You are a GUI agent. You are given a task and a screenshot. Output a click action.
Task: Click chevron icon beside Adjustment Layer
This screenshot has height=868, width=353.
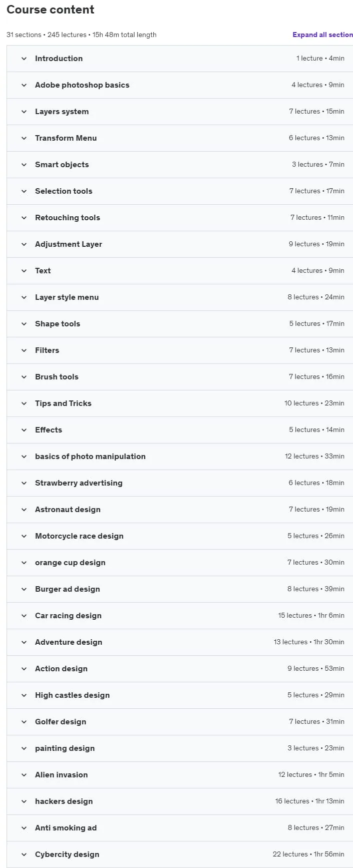click(x=24, y=244)
